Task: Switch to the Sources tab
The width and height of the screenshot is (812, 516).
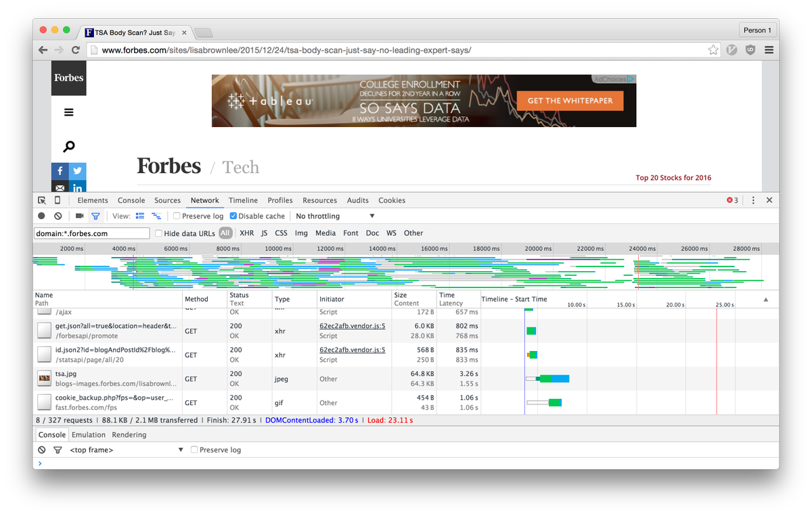Action: pyautogui.click(x=167, y=200)
